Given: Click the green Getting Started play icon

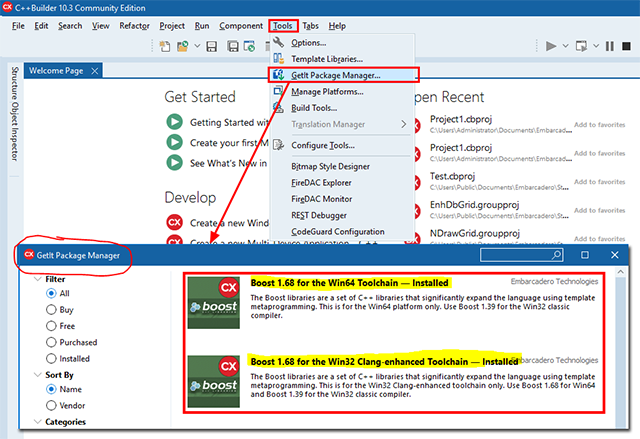Looking at the screenshot, I should [174, 122].
